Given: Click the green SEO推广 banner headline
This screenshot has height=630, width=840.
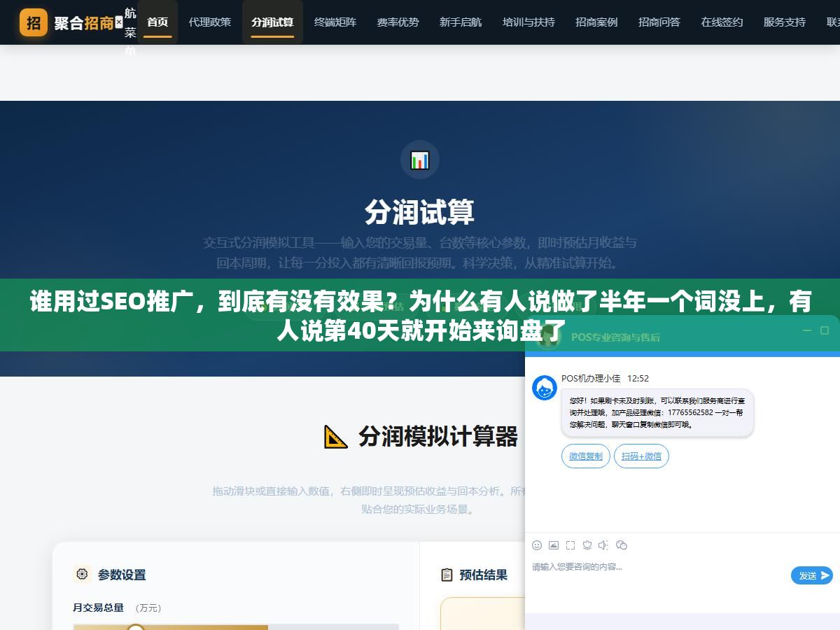Looking at the screenshot, I should 420,316.
